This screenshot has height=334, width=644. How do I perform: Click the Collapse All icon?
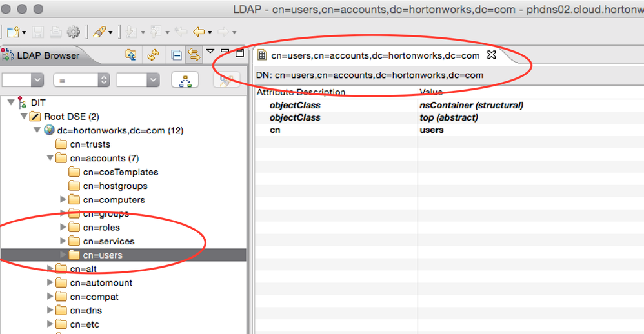[x=177, y=55]
